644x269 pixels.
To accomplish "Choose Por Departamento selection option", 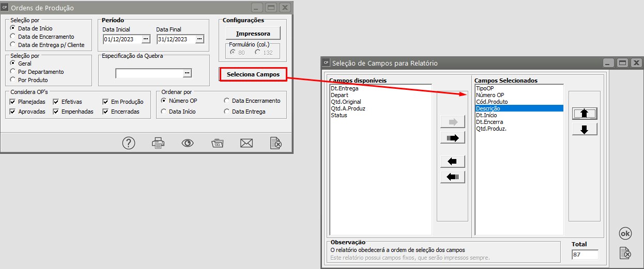I will tap(13, 72).
